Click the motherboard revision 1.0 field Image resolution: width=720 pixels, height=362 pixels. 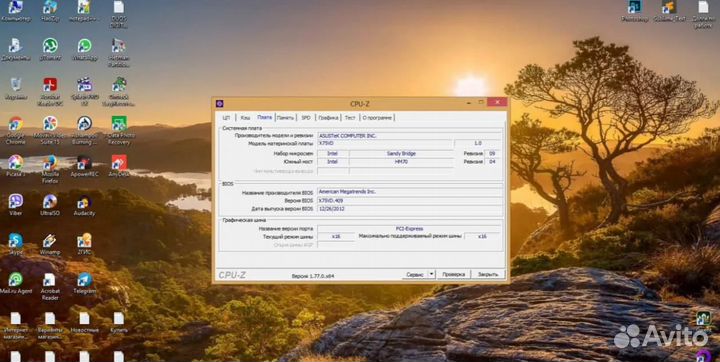click(478, 143)
